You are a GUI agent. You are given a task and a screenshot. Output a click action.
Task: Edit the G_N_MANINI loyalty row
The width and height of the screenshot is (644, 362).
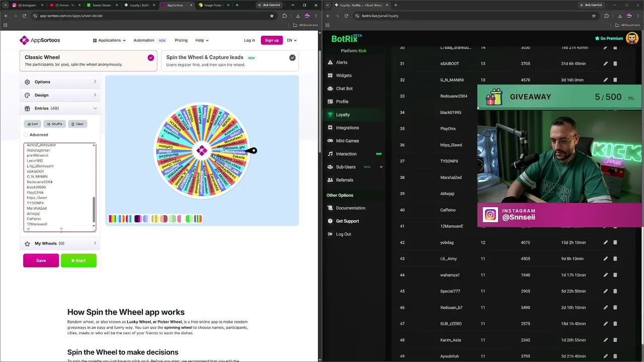pos(605,80)
